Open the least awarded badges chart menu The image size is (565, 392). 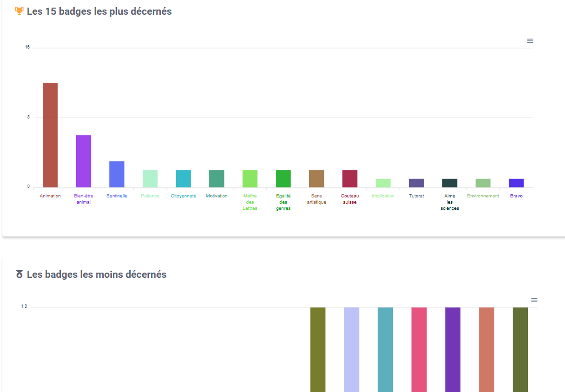(x=534, y=300)
